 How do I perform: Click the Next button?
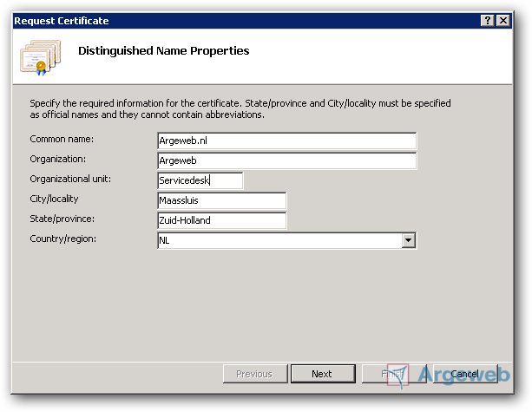pyautogui.click(x=323, y=374)
